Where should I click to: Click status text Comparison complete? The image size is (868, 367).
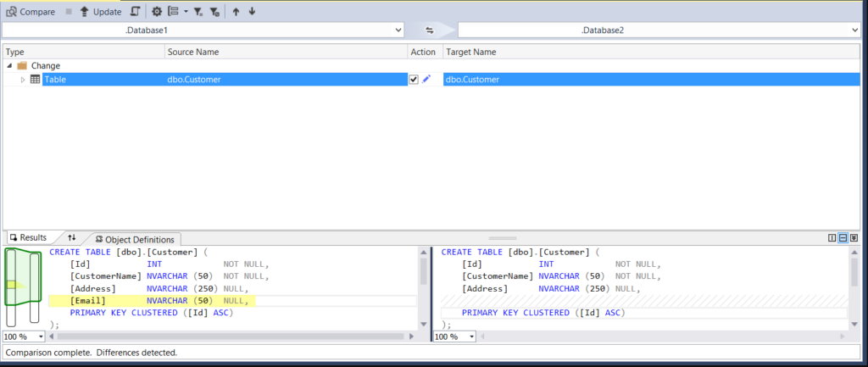(x=92, y=352)
